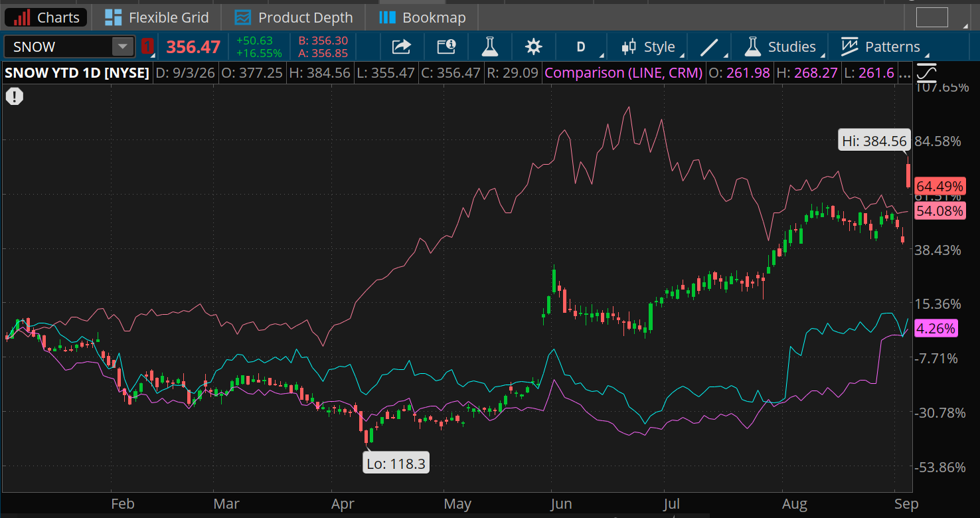Click the 'Hi: 384.56' price bubble
This screenshot has width=980, height=518.
(874, 140)
